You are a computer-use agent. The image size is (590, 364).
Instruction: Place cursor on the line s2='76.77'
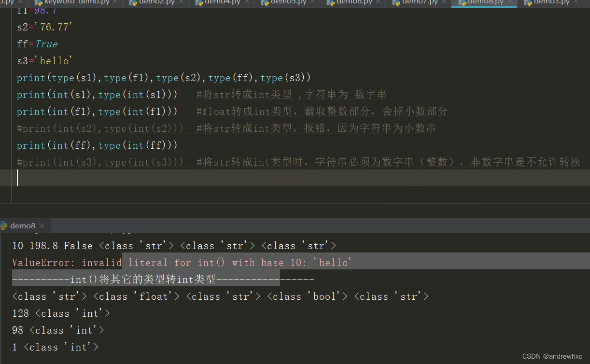tap(44, 27)
